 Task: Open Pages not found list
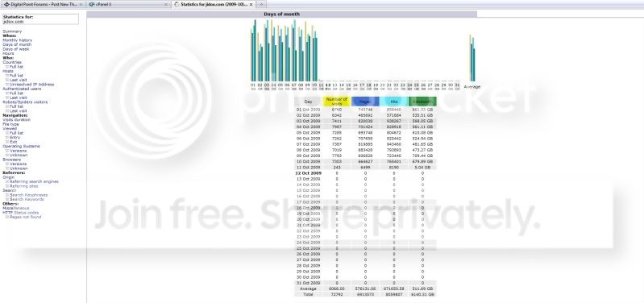click(25, 217)
